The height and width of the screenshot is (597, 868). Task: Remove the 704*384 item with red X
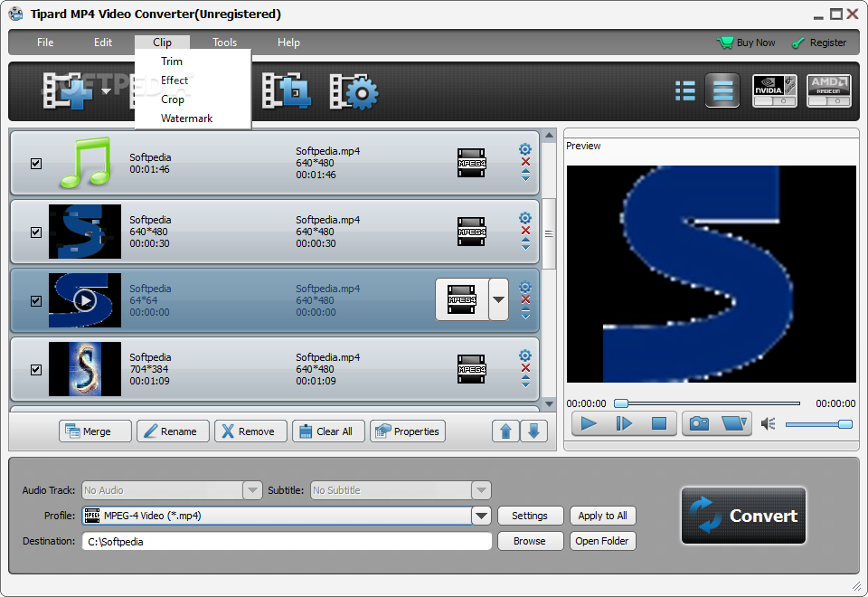pyautogui.click(x=525, y=368)
